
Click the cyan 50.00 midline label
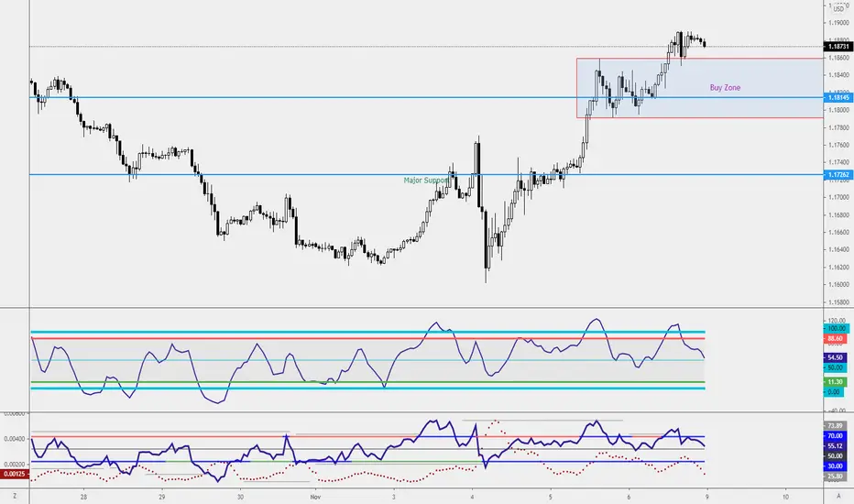tap(836, 368)
